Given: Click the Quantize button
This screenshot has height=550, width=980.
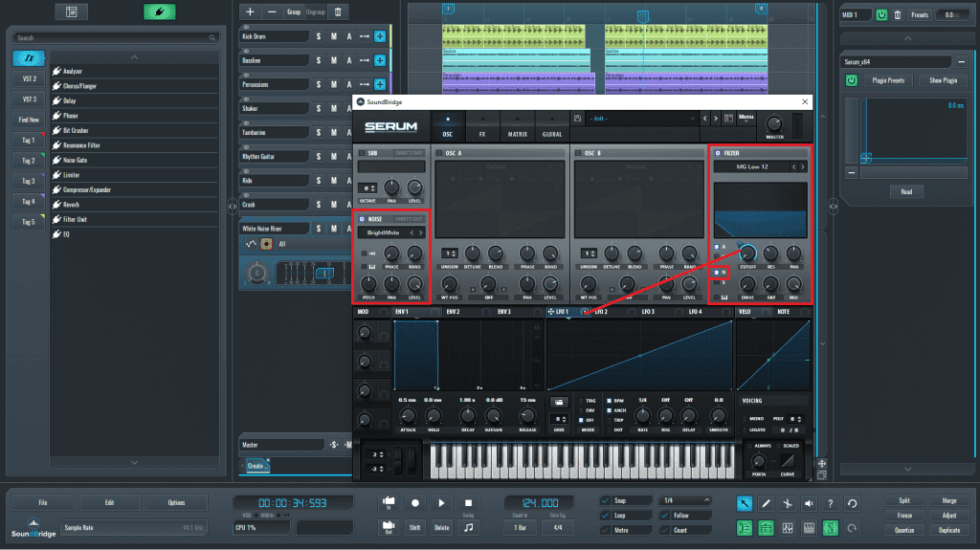Looking at the screenshot, I should (904, 529).
